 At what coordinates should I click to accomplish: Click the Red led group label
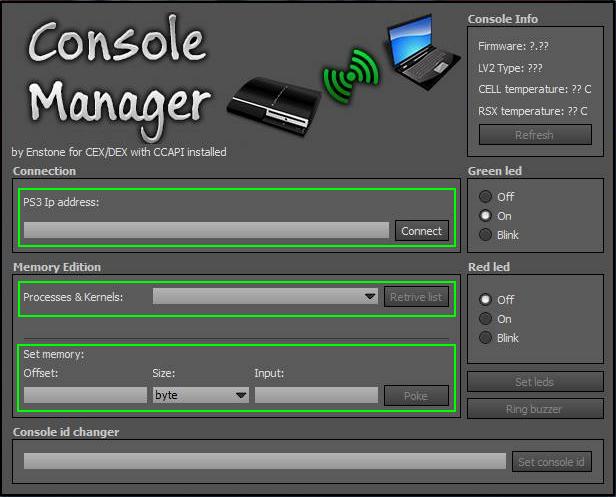coord(489,267)
